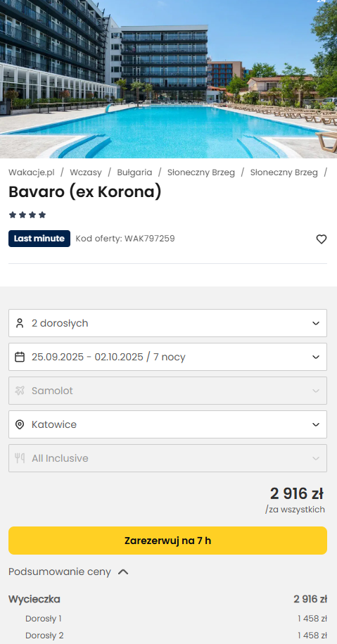The width and height of the screenshot is (337, 644).
Task: Click the Zarezerwuj na 7 h button
Action: pos(168,541)
